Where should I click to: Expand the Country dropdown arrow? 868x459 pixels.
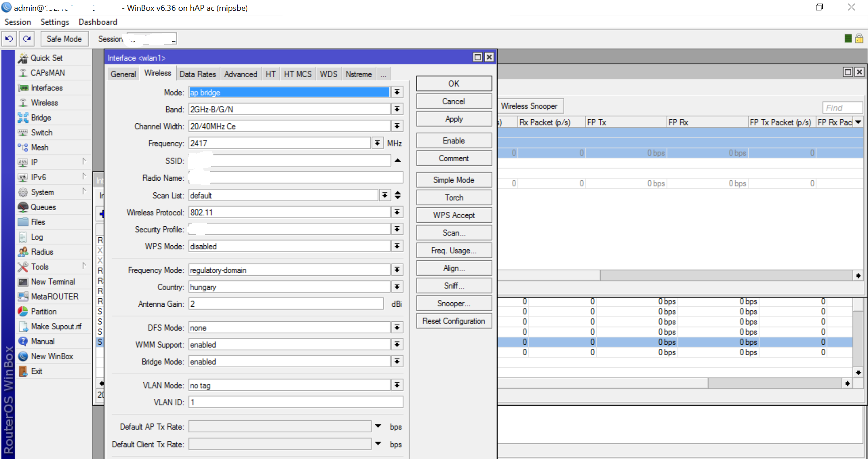(397, 287)
